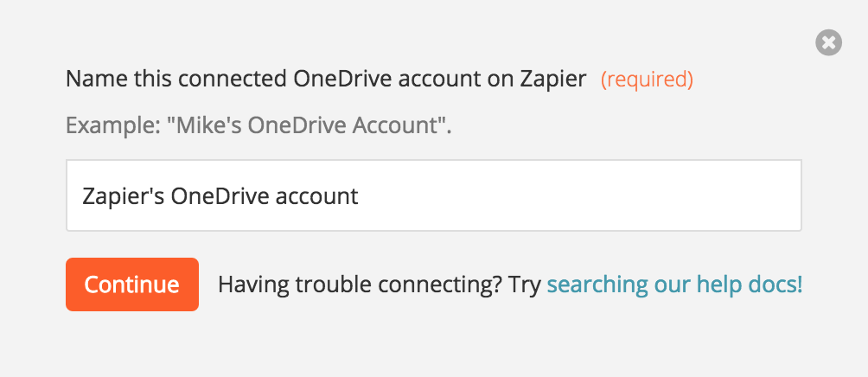
Task: Select the "(required)" label in orange
Action: point(648,80)
